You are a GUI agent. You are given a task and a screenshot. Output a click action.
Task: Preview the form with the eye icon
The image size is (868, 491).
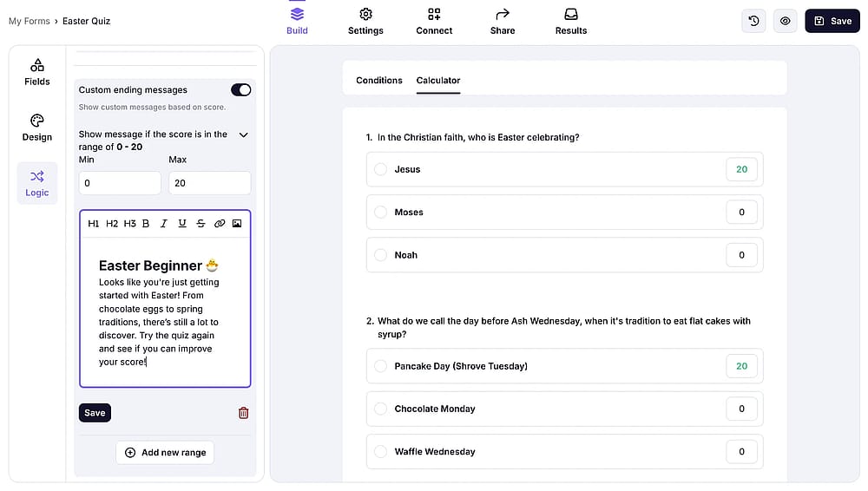(x=785, y=21)
